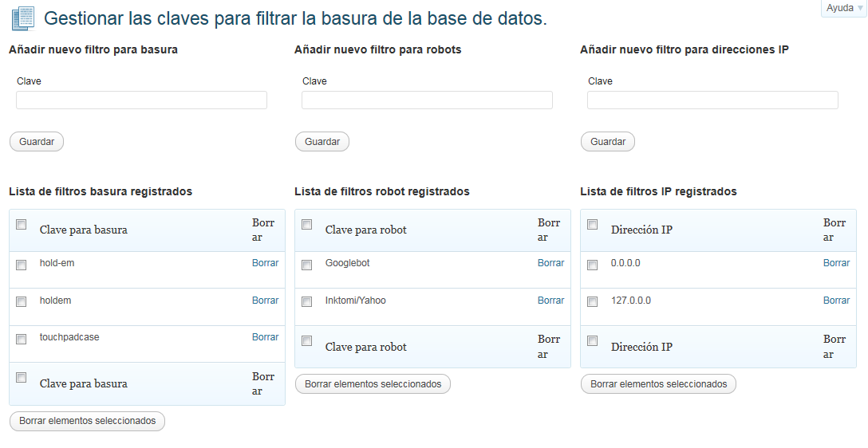Viewport: 868px width, 448px height.
Task: Toggle select-all checkbox in robot table footer
Action: pos(306,340)
